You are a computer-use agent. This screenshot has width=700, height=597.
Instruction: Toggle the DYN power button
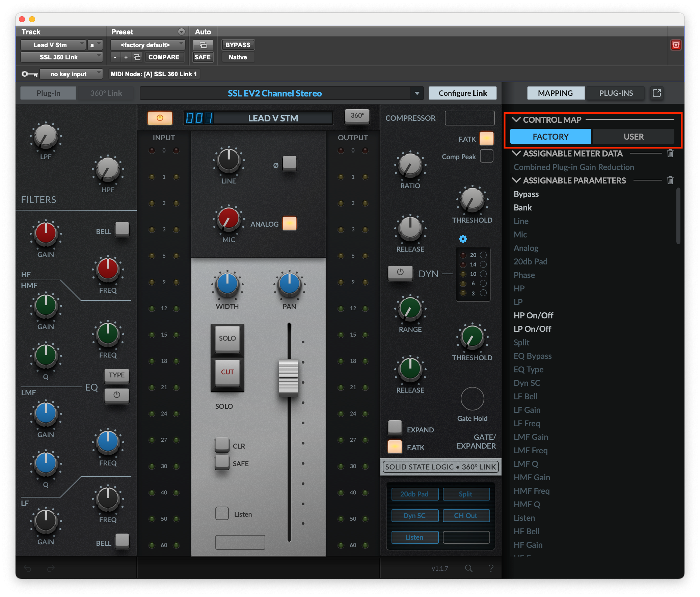click(x=400, y=273)
